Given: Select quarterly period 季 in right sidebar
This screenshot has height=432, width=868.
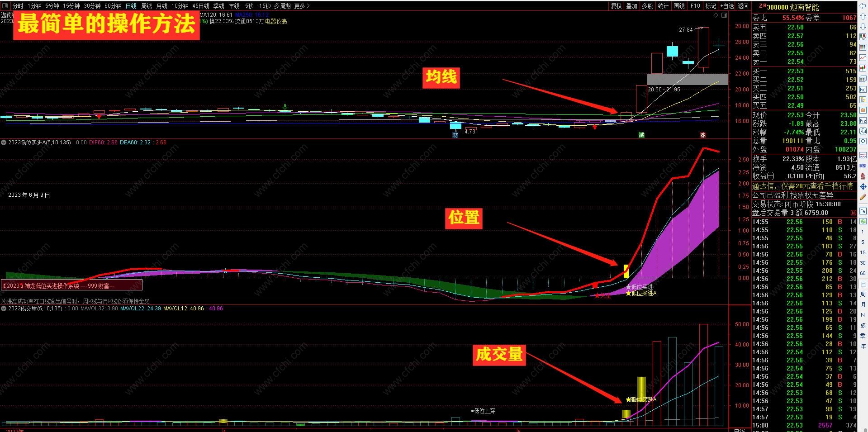Looking at the screenshot, I should 863,336.
